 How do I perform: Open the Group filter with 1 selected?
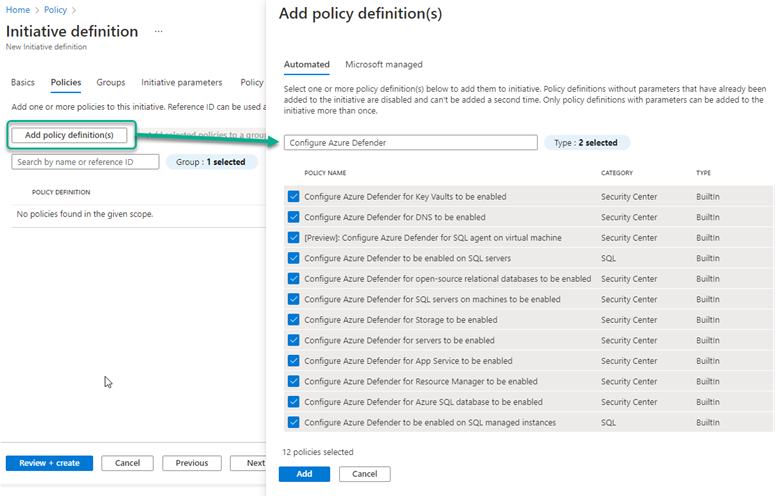coord(211,162)
